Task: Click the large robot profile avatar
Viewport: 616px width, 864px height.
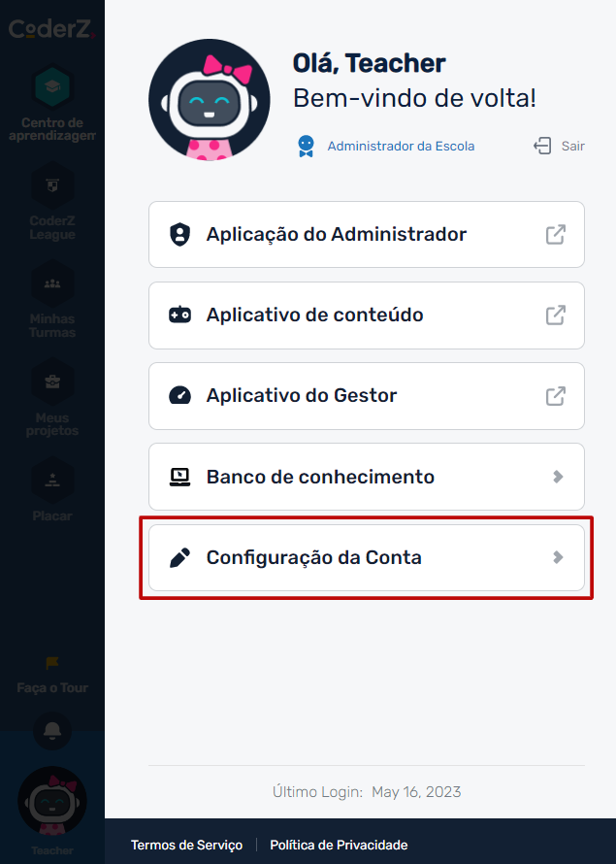Action: pyautogui.click(x=210, y=100)
